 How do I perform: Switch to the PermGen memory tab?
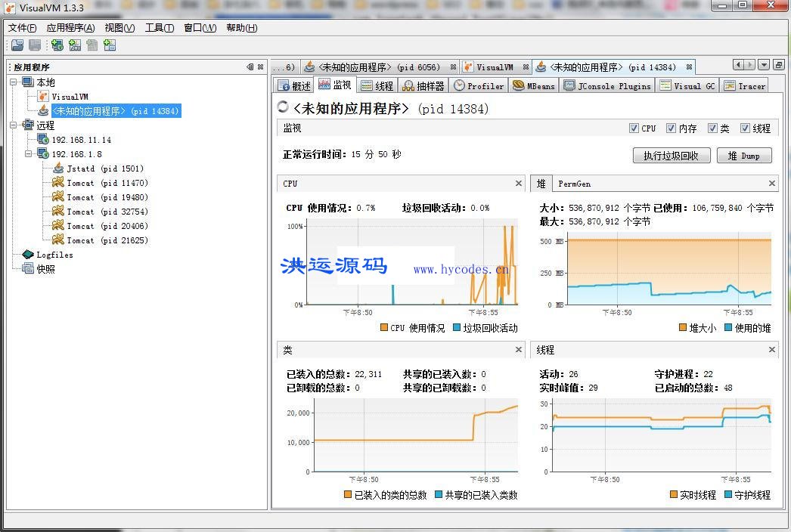point(574,184)
